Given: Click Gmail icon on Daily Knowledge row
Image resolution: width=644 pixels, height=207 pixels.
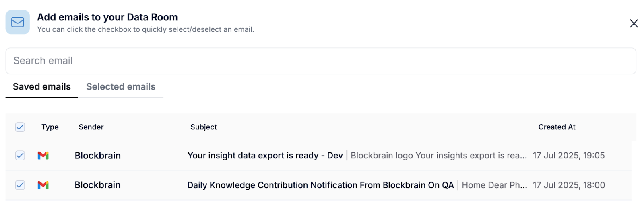Looking at the screenshot, I should (x=43, y=185).
